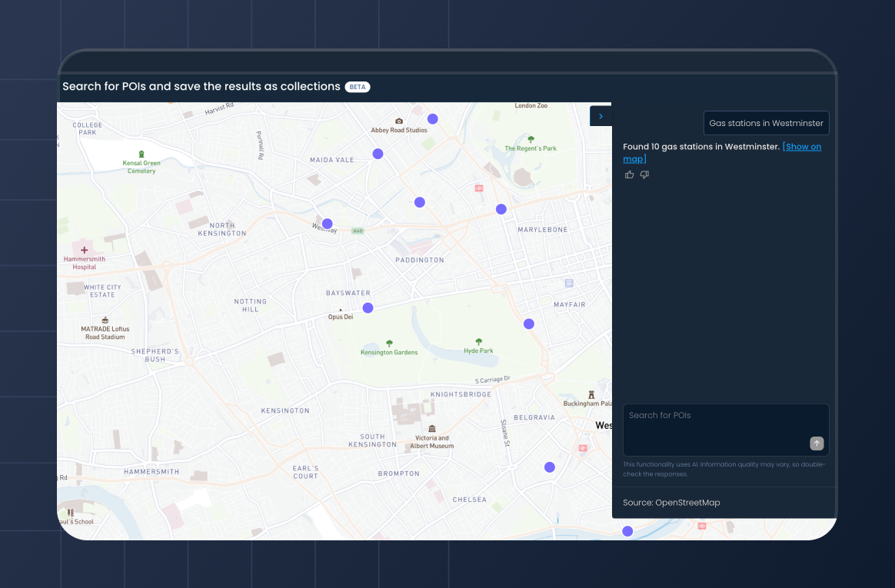Click the NOTTING HILL district label

(x=250, y=306)
